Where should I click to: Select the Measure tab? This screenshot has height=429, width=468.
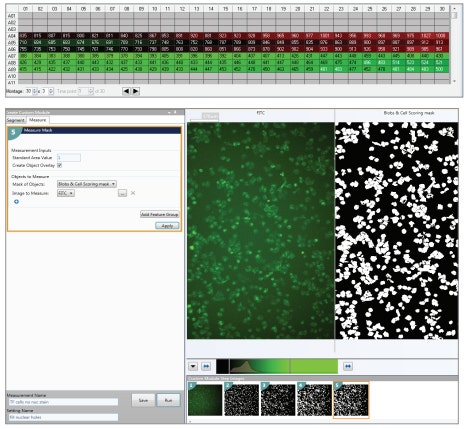pos(37,120)
